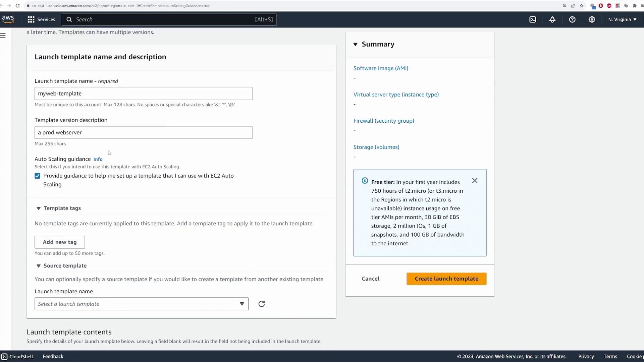
Task: Open the footer Privacy link
Action: tap(586, 357)
